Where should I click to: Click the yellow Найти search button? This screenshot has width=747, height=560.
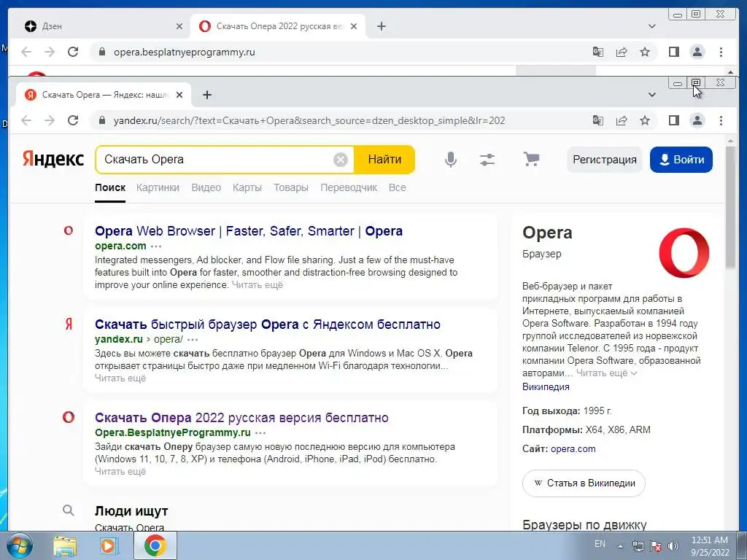click(384, 160)
